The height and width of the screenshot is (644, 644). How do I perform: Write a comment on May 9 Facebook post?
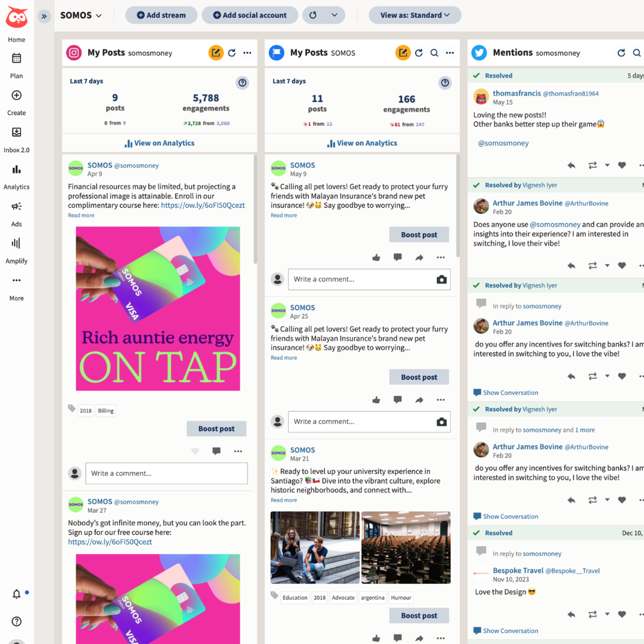click(x=361, y=279)
